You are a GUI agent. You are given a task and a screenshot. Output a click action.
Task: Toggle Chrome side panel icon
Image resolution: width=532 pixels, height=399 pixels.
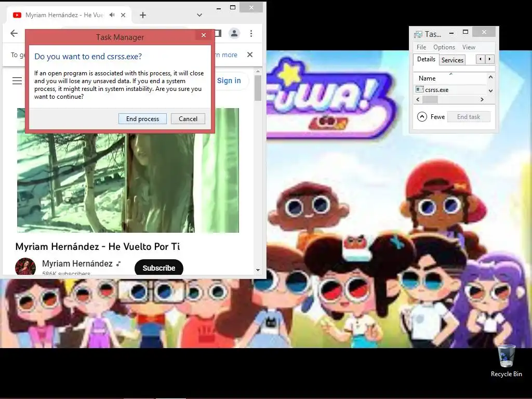click(x=218, y=33)
